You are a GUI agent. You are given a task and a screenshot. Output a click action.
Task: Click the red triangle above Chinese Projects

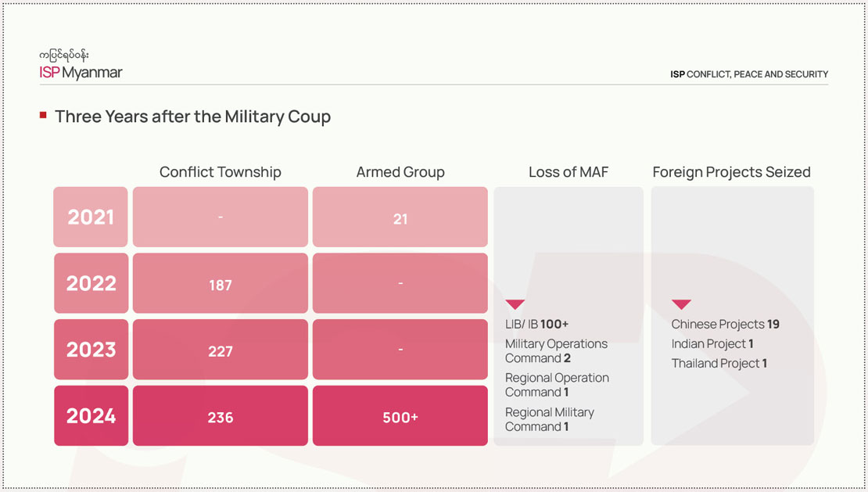[681, 304]
